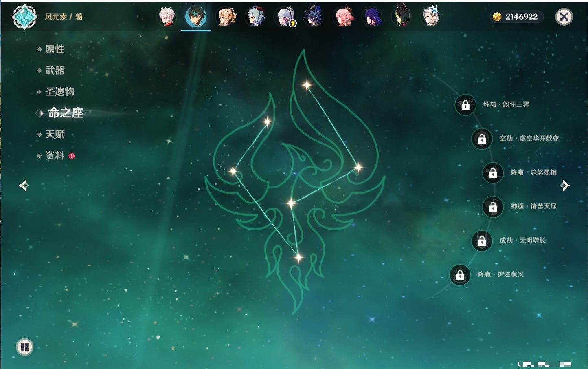Open the 武器 weapon page
Image resolution: width=588 pixels, height=369 pixels.
pos(55,71)
